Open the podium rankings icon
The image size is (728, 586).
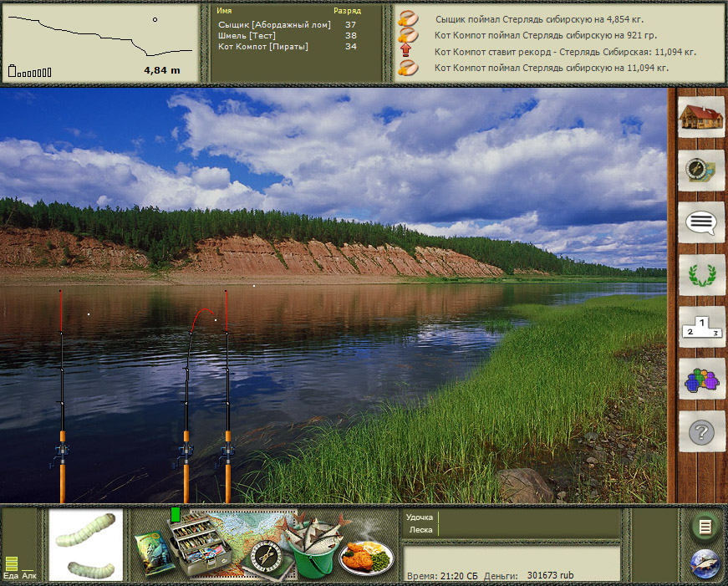tap(700, 327)
